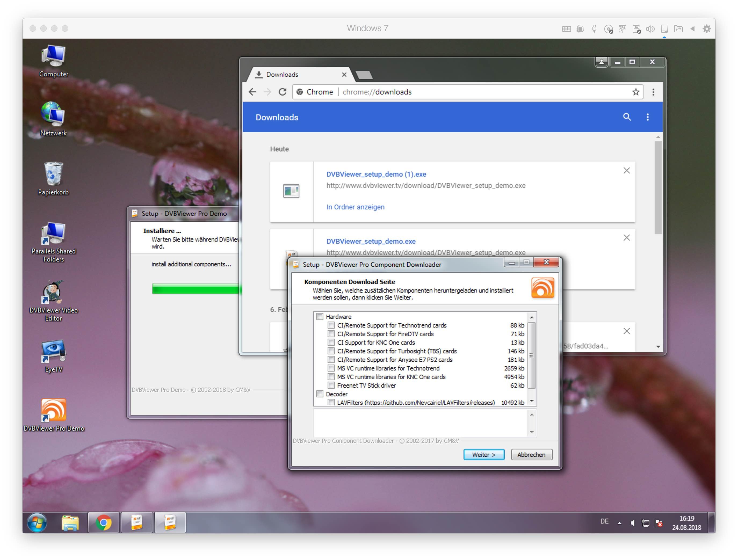
Task: Enable CI/Remote Support for FireDTV cards
Action: (331, 334)
